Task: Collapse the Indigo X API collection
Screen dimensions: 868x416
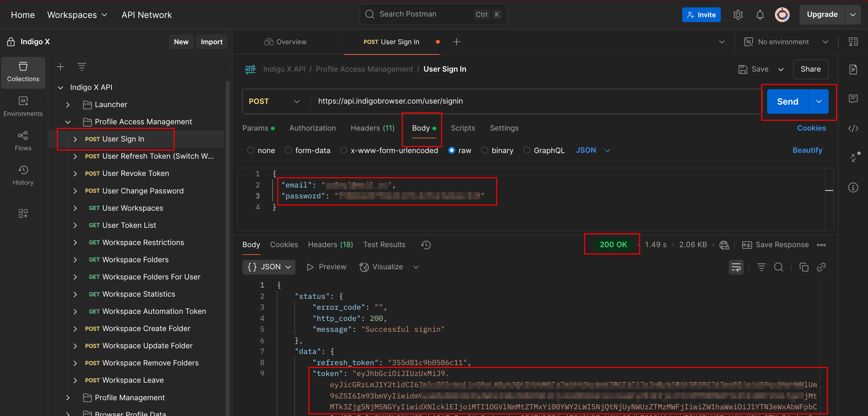Action: point(60,87)
